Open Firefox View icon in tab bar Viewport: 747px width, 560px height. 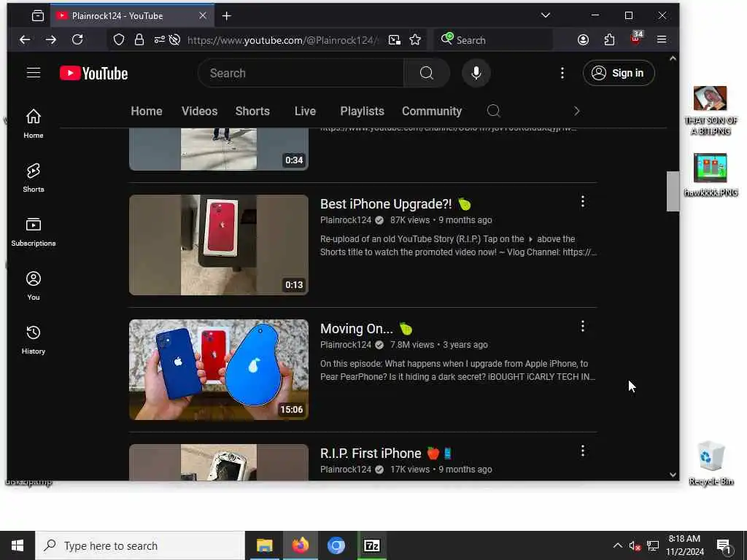(38, 16)
